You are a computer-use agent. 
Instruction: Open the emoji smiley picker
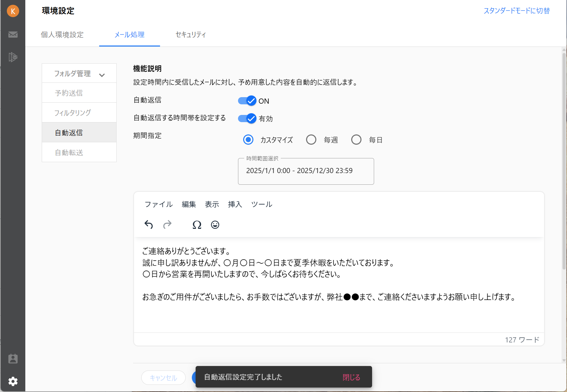[215, 225]
